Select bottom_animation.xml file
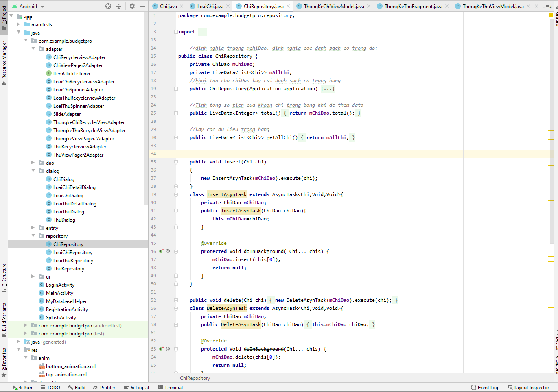Viewport: 558px width, 392px height. pos(70,366)
